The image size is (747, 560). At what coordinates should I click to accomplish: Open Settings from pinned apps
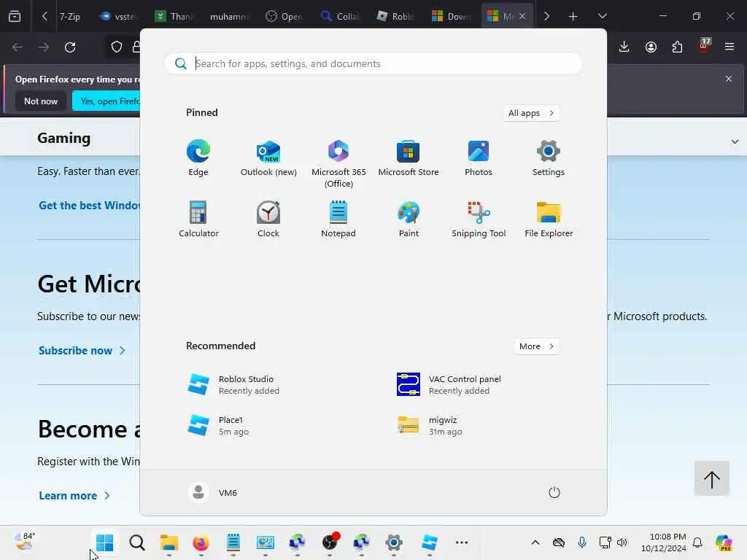pyautogui.click(x=549, y=158)
